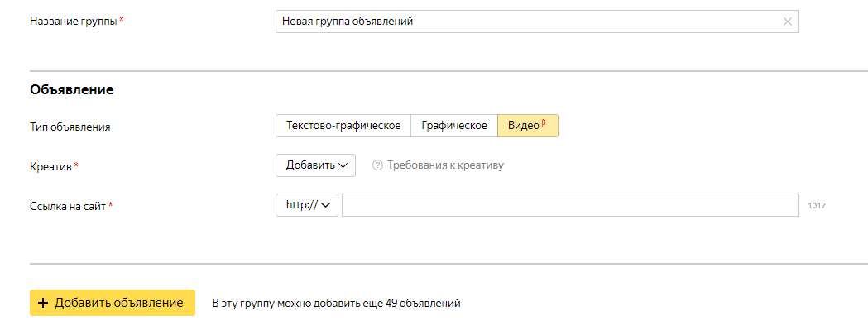Image resolution: width=868 pixels, height=335 pixels.
Task: Expand the http:// protocol dropdown
Action: [307, 205]
